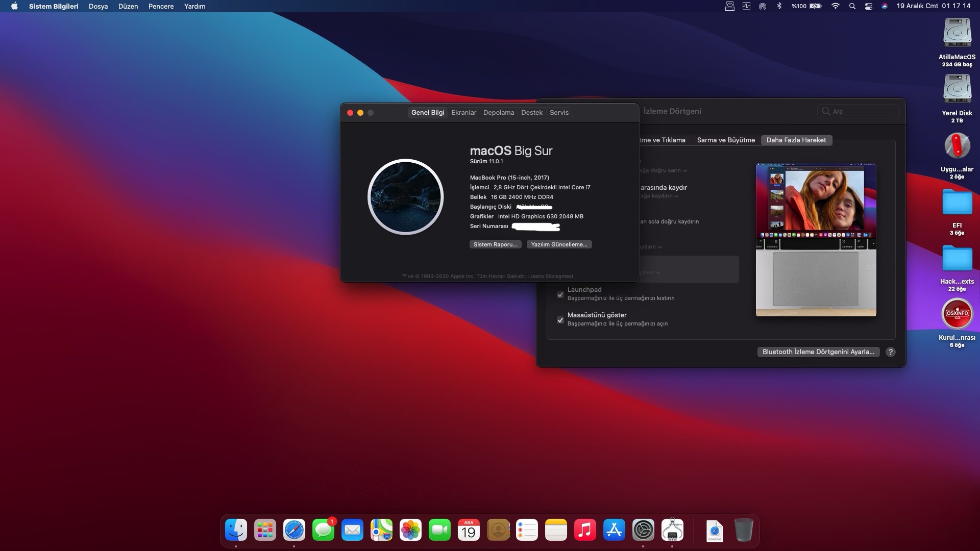Viewport: 980px width, 551px height.
Task: Click the help question mark button
Action: [890, 352]
